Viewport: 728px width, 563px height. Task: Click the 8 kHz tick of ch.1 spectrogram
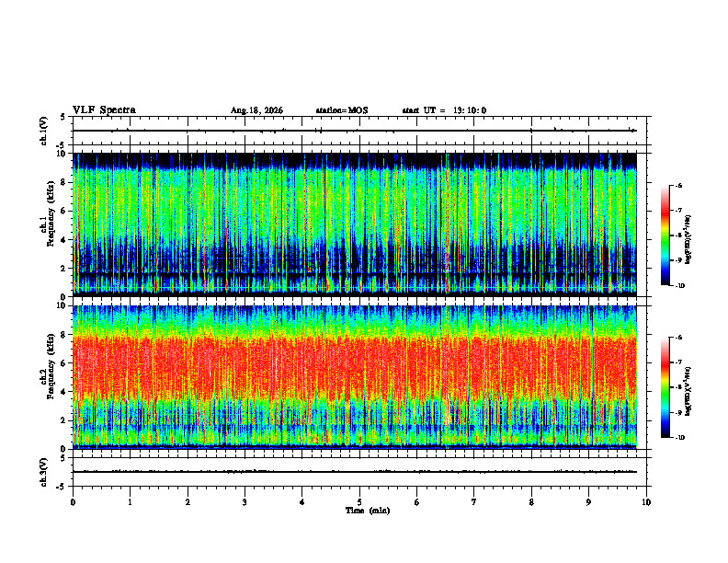pyautogui.click(x=69, y=182)
